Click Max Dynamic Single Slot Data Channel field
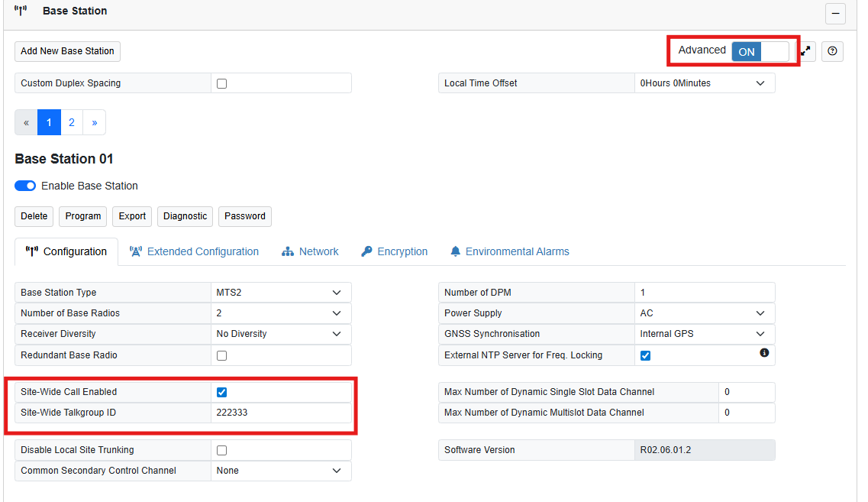 (746, 392)
